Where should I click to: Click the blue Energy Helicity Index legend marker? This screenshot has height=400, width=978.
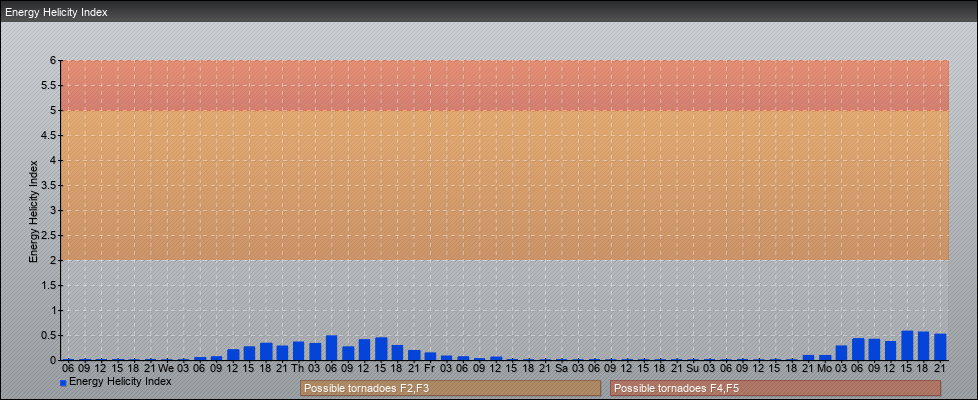point(63,383)
